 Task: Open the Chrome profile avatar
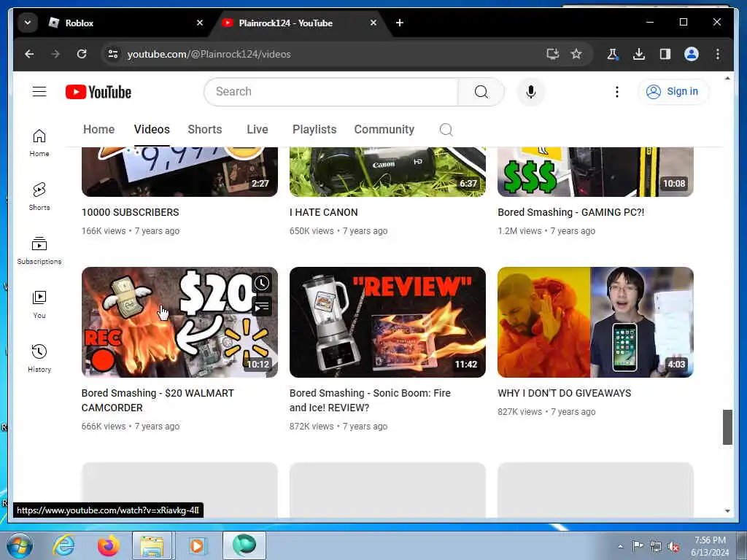pos(692,54)
